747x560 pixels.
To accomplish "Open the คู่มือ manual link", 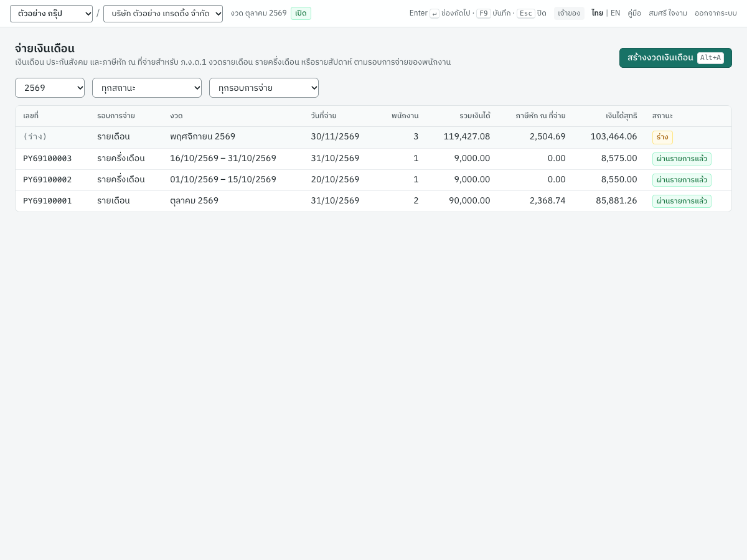I will coord(634,13).
